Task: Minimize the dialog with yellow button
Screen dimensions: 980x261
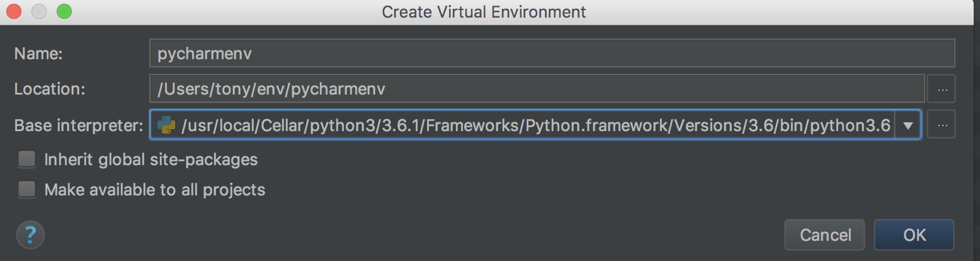Action: [x=39, y=11]
